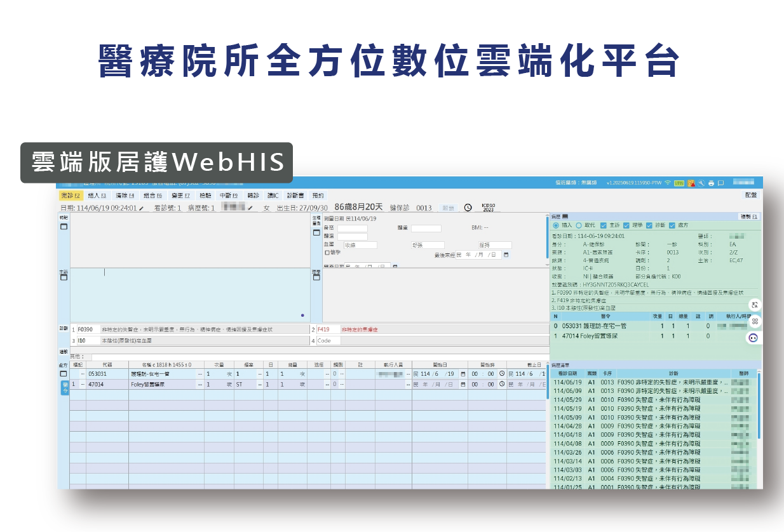784x532 pixels.
Task: Open the floating assistant icon on the right edge
Action: tap(753, 337)
